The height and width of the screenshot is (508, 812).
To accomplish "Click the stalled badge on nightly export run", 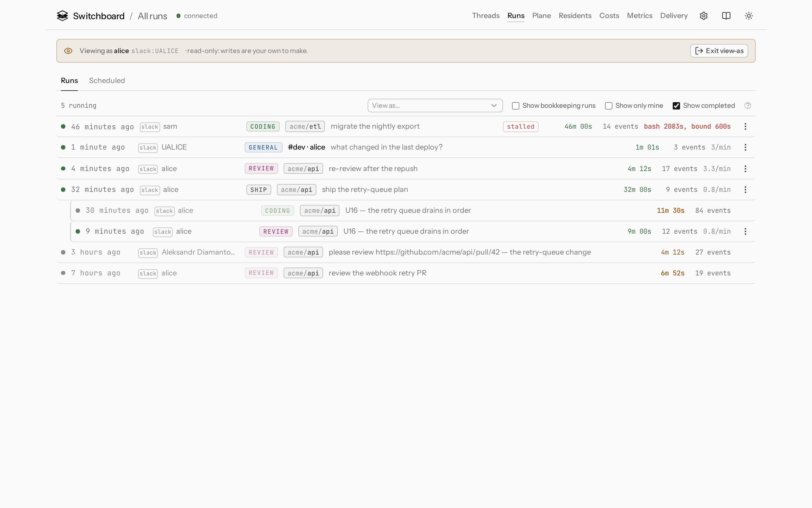I will coord(520,127).
